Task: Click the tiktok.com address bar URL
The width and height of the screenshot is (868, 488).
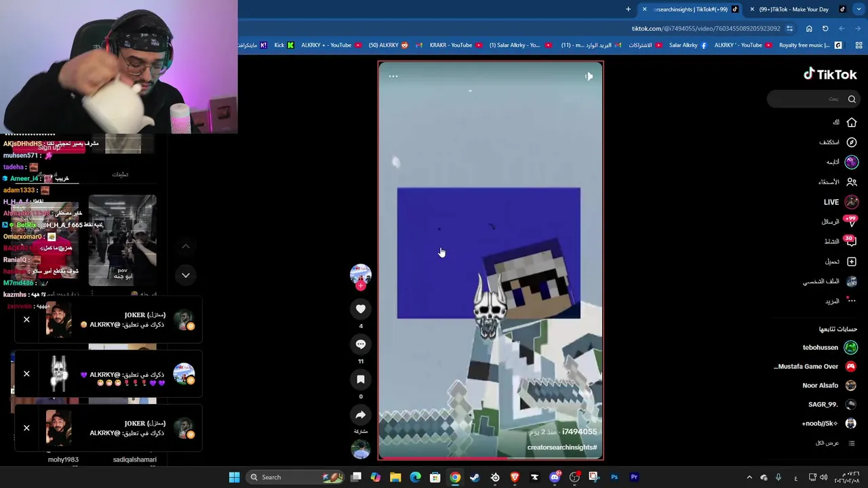Action: click(x=706, y=28)
